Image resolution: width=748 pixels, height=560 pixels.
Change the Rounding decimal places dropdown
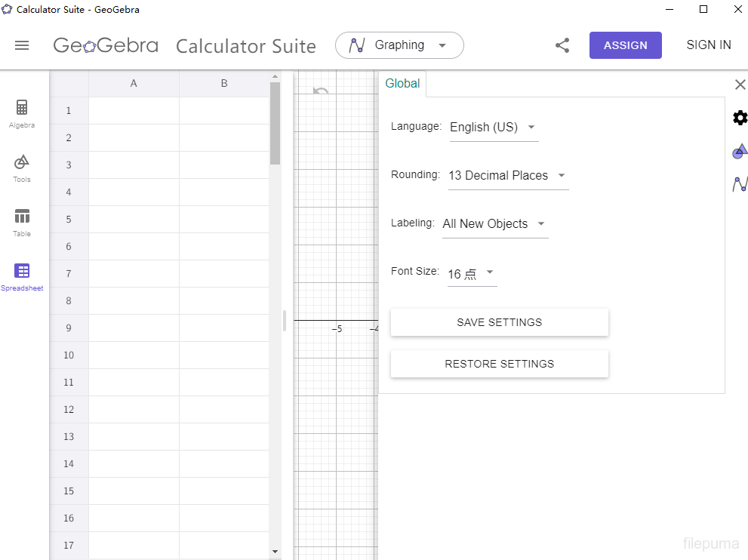[507, 176]
